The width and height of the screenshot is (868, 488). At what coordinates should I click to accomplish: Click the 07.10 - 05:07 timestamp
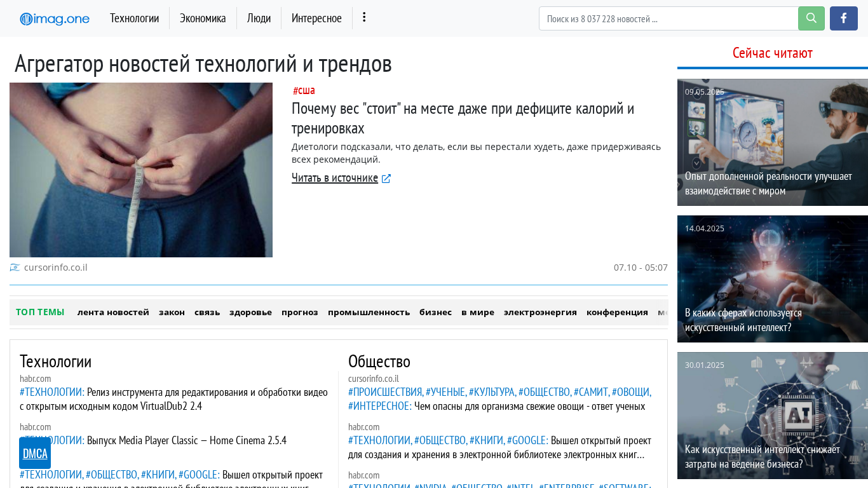641,268
